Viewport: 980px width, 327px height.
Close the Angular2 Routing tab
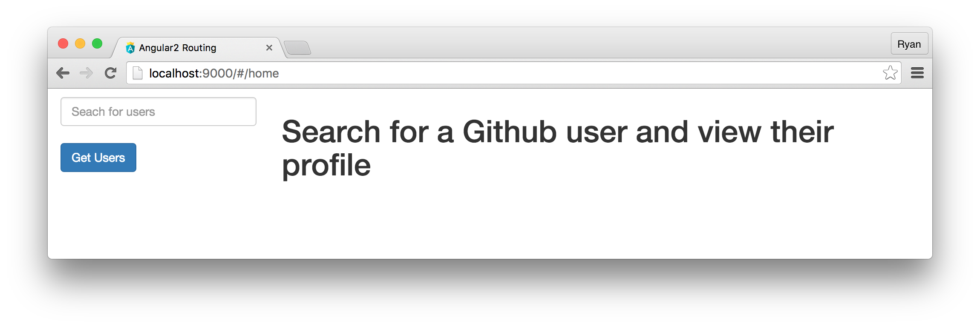(x=269, y=48)
